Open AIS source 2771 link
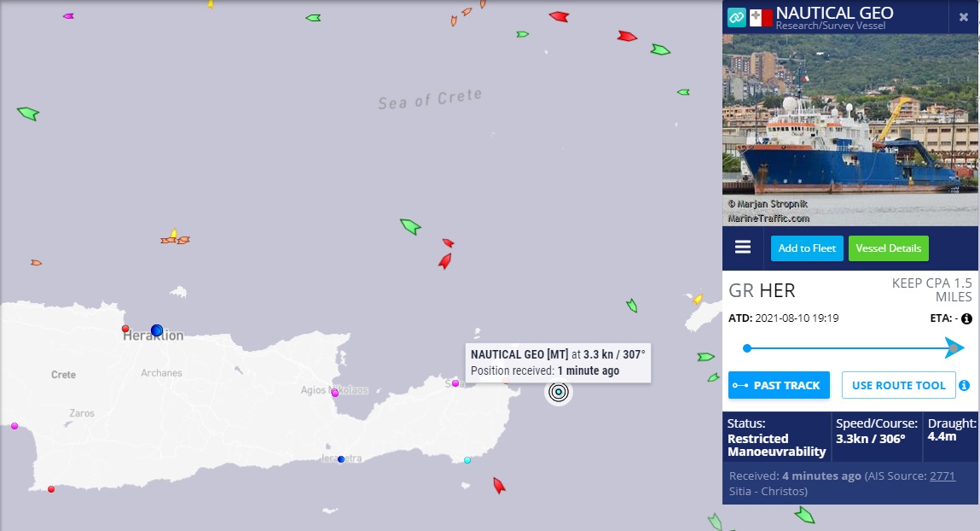 tap(942, 476)
